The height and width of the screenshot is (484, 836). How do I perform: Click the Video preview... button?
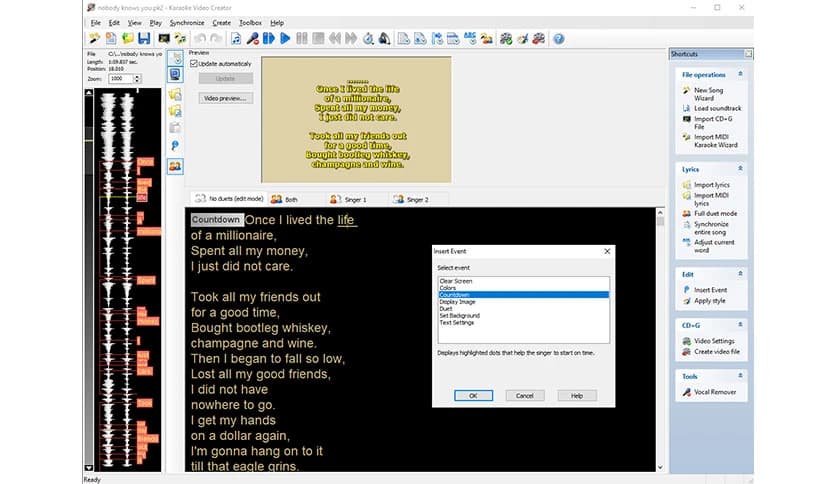(225, 98)
